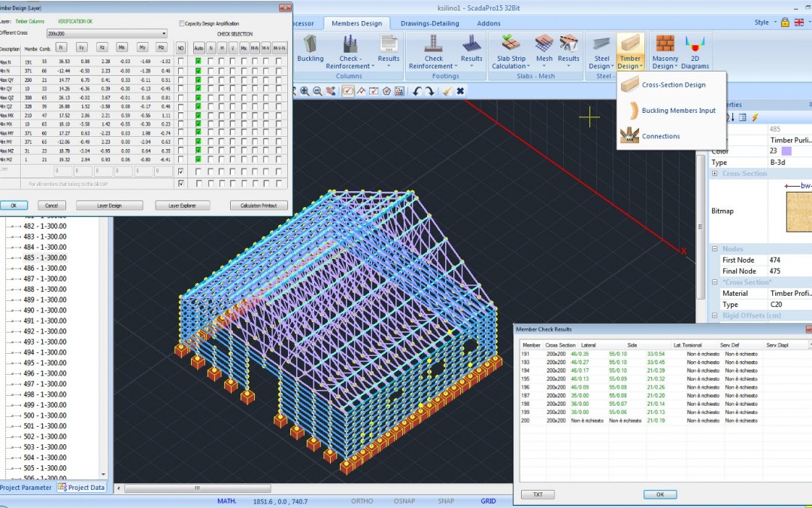812x508 pixels.
Task: Click OK in Member Check Results window
Action: click(x=659, y=494)
